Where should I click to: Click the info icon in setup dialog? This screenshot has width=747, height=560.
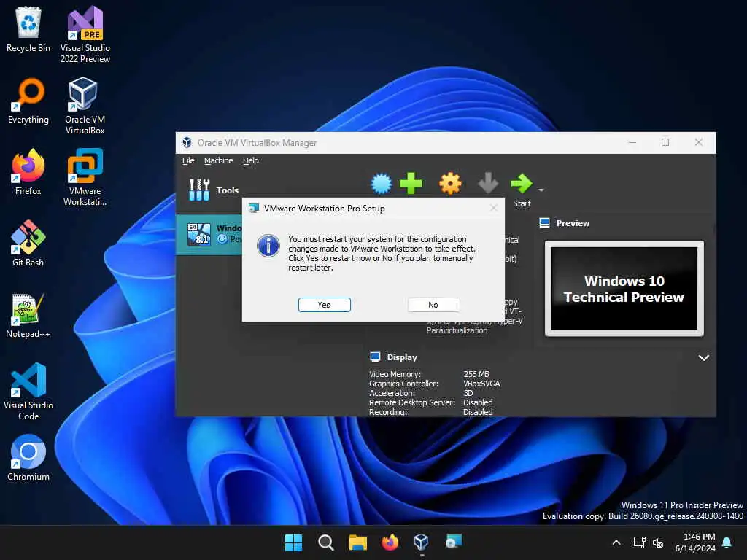click(x=268, y=246)
